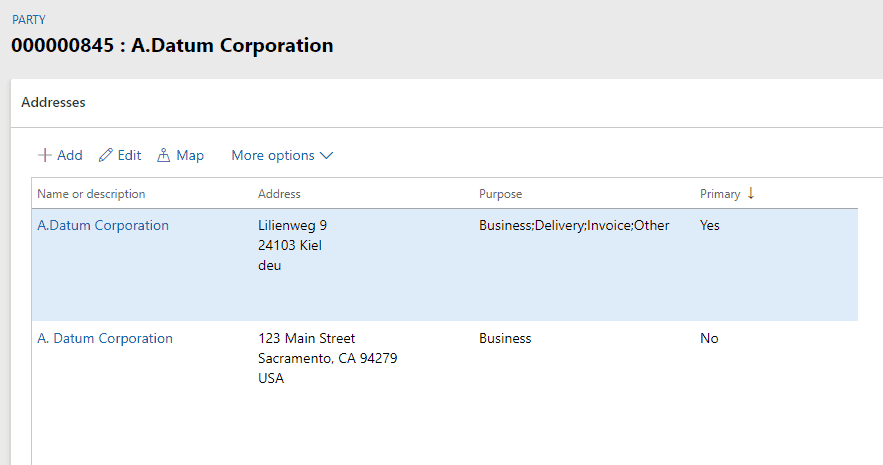Open the A.Datum Corporation address link

click(x=103, y=225)
